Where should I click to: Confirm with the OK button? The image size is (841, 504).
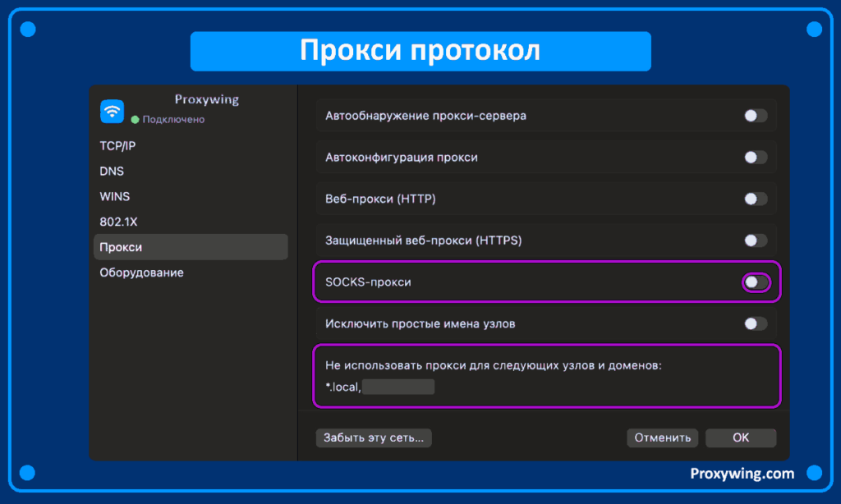coord(741,438)
